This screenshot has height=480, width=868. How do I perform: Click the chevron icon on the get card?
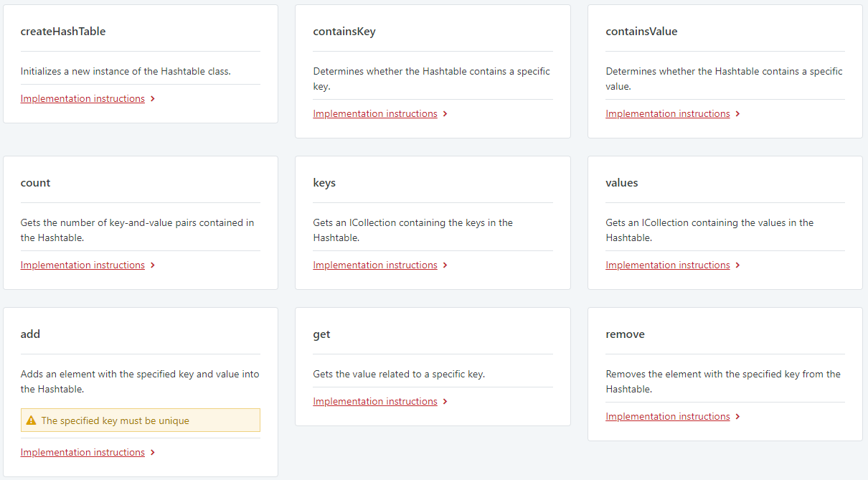click(445, 401)
